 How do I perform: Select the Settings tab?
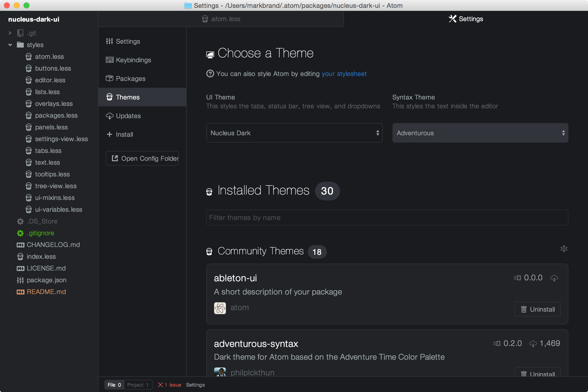click(x=466, y=19)
